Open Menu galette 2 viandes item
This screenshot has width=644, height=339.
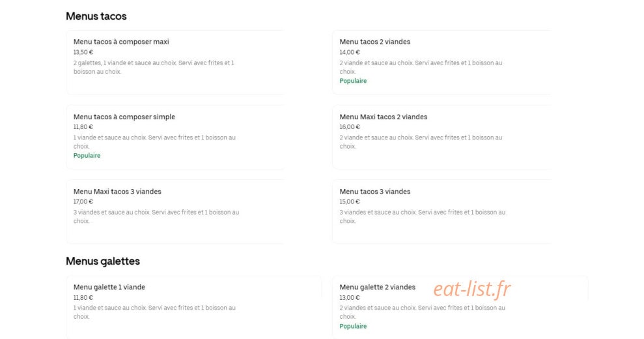click(460, 307)
